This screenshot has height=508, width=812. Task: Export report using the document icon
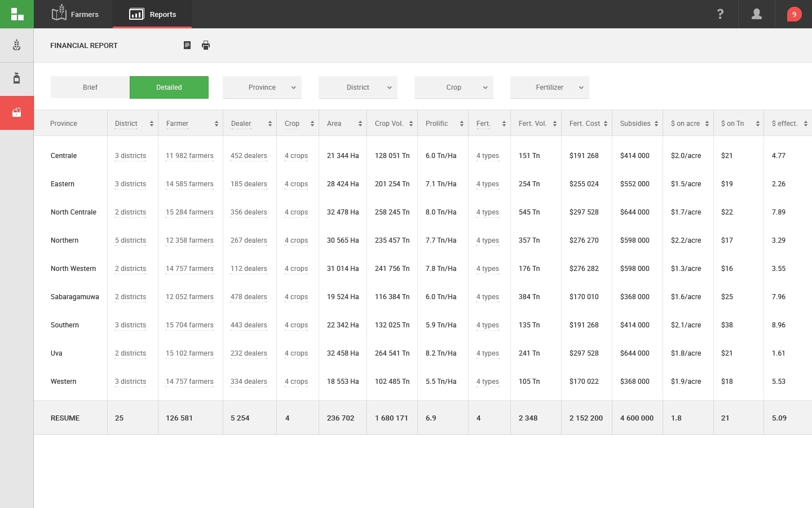click(x=187, y=45)
